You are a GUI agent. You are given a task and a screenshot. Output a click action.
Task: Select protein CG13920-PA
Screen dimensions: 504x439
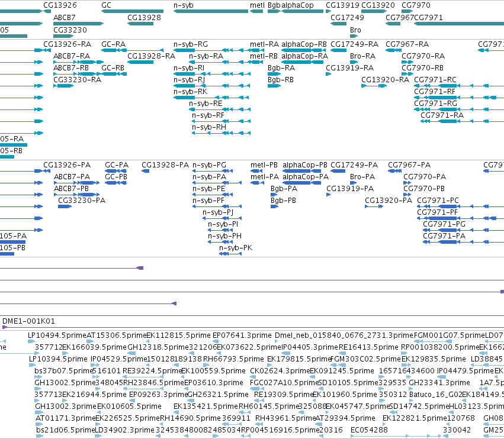(389, 201)
